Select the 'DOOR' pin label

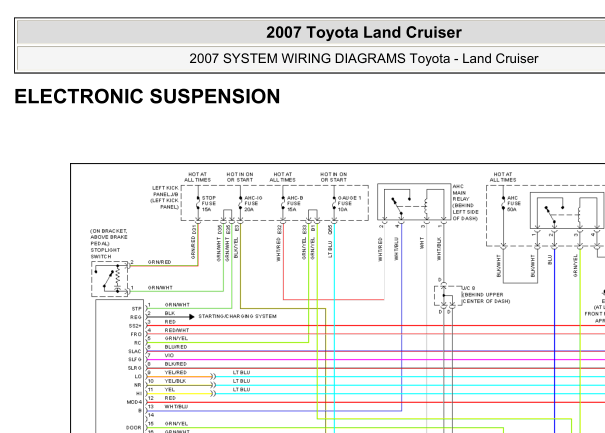coord(134,428)
